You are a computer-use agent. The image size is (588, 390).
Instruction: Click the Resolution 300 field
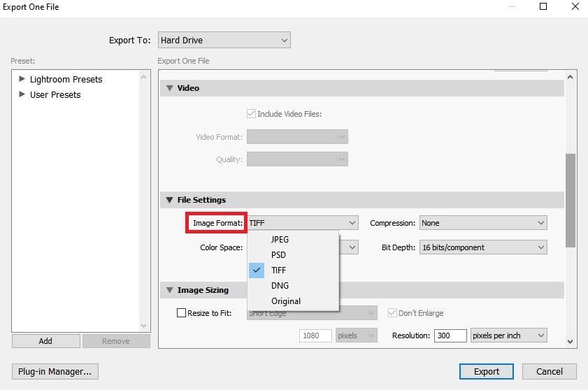(450, 335)
